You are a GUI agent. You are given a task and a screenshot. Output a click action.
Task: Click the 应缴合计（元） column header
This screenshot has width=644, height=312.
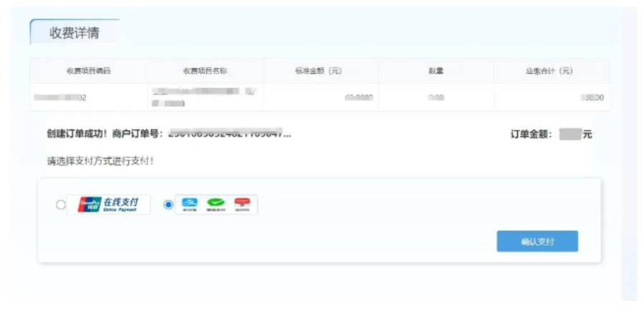pos(549,71)
